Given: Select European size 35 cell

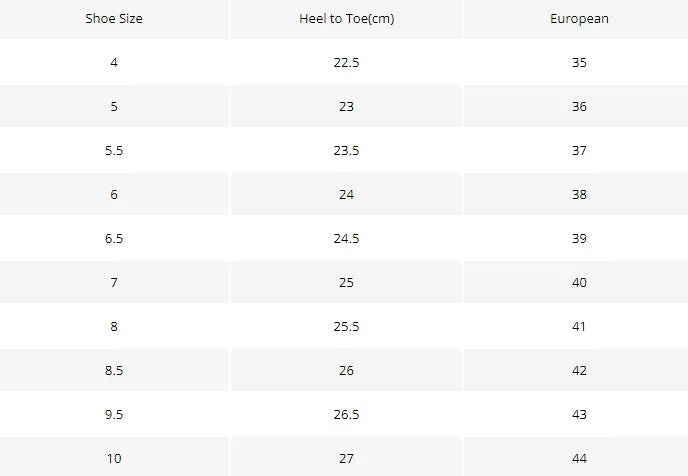Looking at the screenshot, I should coord(576,63).
